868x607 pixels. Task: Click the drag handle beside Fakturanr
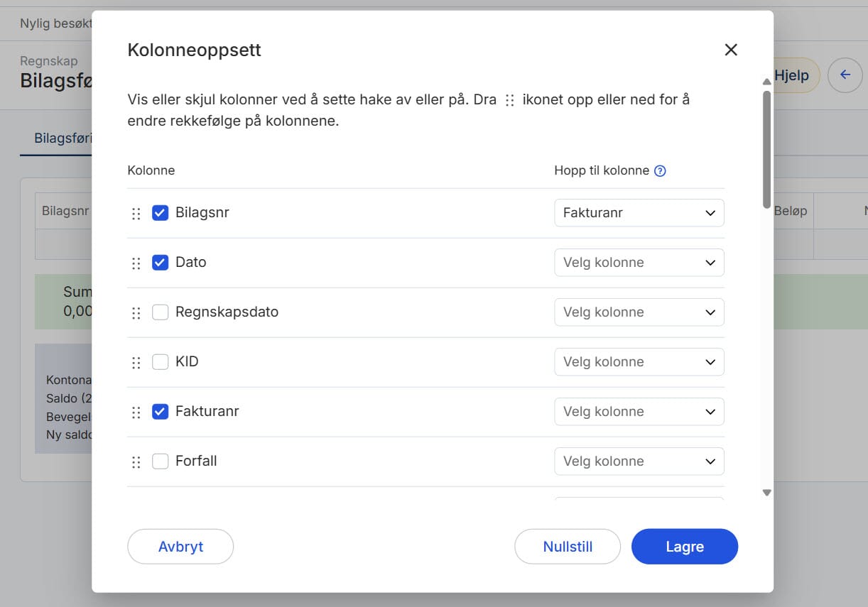click(136, 412)
